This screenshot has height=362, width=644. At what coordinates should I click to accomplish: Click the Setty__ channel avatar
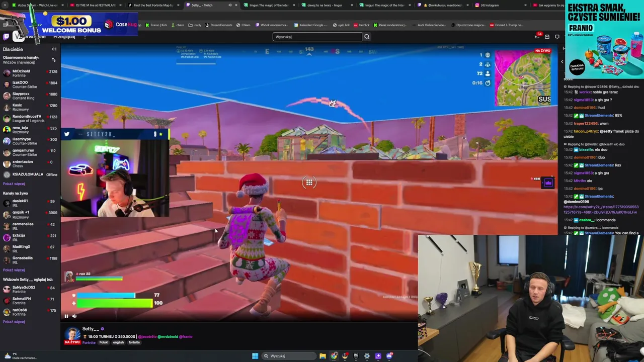(72, 334)
